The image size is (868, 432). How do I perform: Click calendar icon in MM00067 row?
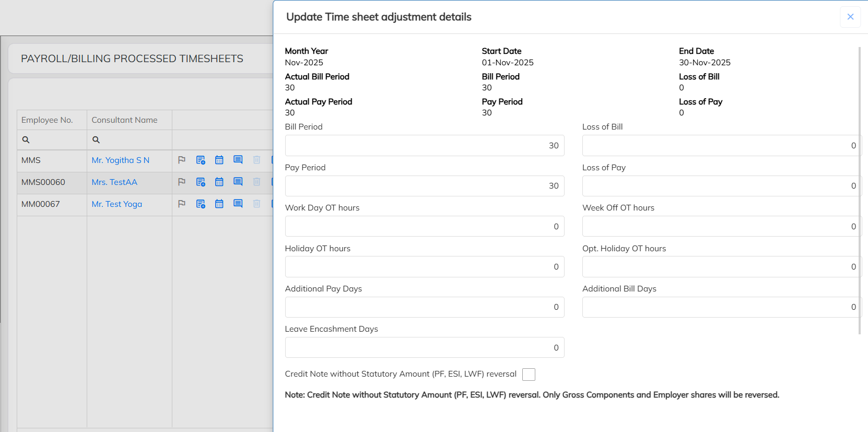pos(219,204)
